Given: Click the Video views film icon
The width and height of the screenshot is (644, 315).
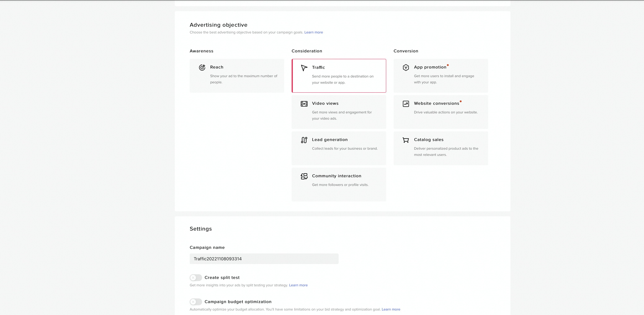Looking at the screenshot, I should tap(304, 104).
